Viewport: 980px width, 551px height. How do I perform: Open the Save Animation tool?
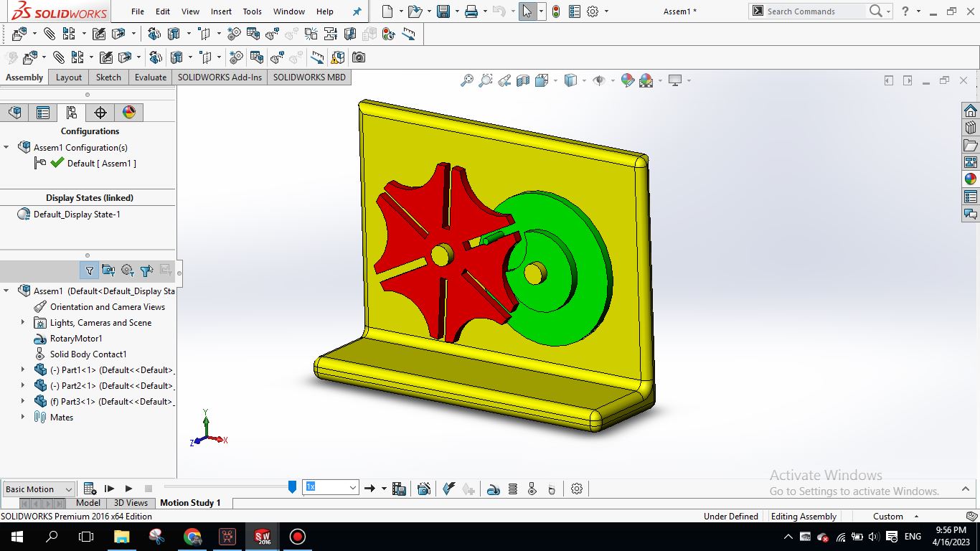(400, 489)
